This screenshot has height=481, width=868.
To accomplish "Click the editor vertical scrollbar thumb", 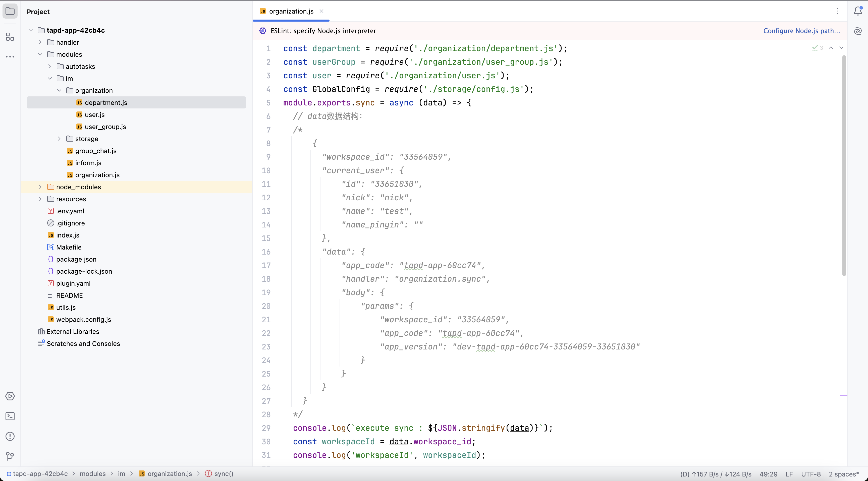I will [x=844, y=166].
